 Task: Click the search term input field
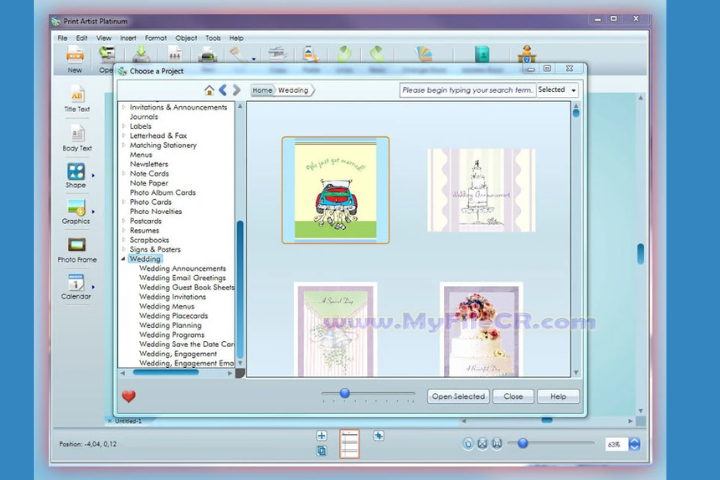467,90
